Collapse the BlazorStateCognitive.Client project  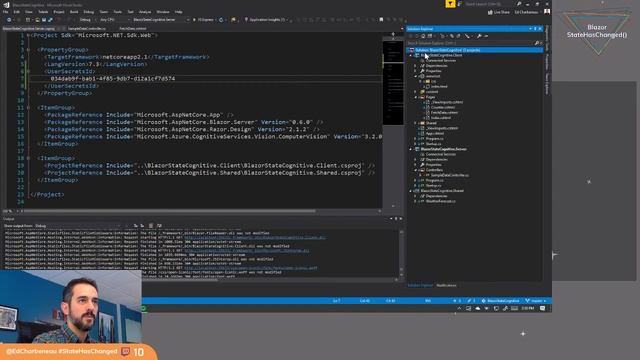(x=412, y=55)
